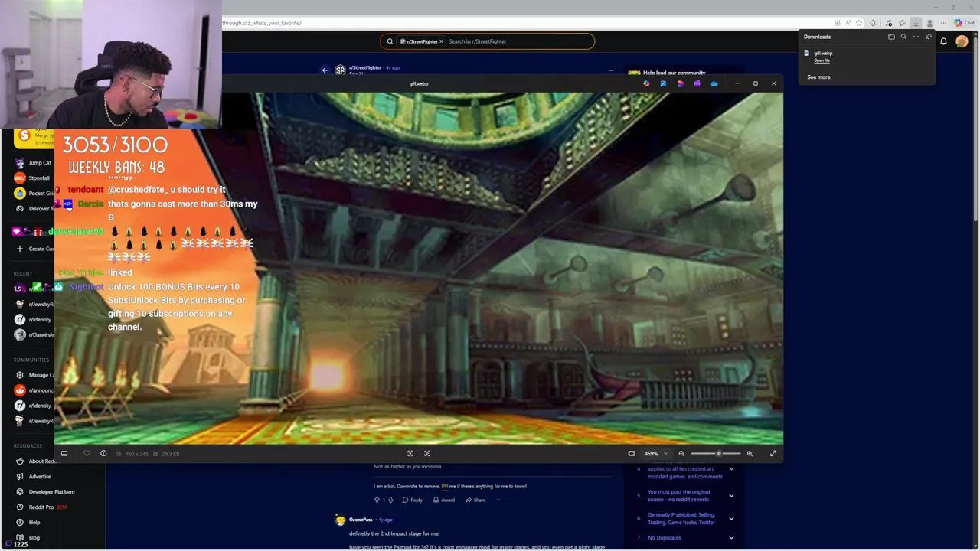Open Jump Cat game in sidebar
Viewport: 980px width, 551px height.
pyautogui.click(x=34, y=163)
